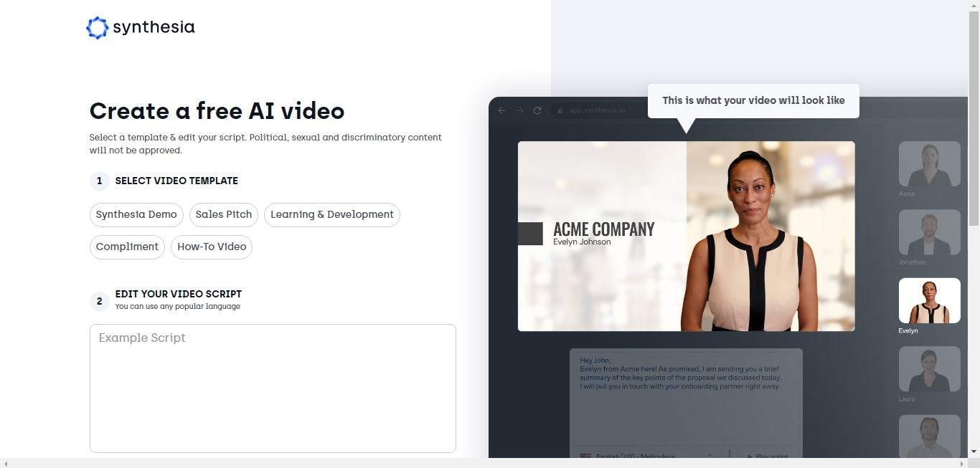The height and width of the screenshot is (468, 980).
Task: Choose the Evelyn avatar thumbnail
Action: [x=929, y=300]
